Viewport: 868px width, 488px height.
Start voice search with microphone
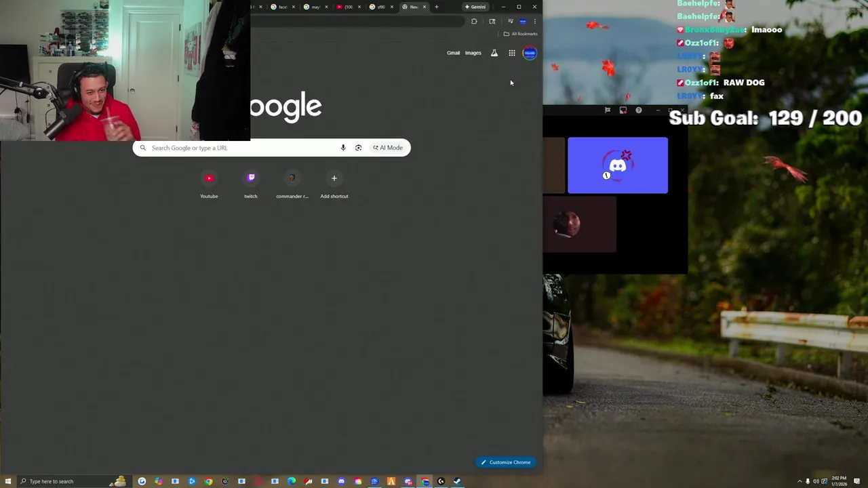(343, 148)
